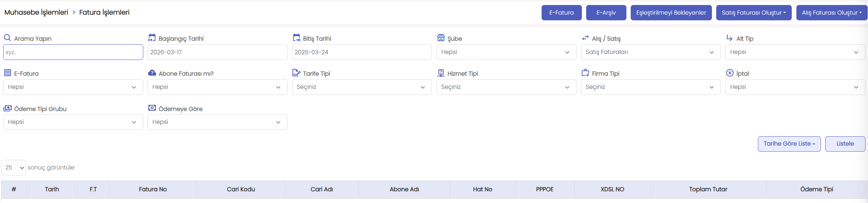868x203 pixels.
Task: Expand the Ödemeye Göre dropdown
Action: pos(217,122)
